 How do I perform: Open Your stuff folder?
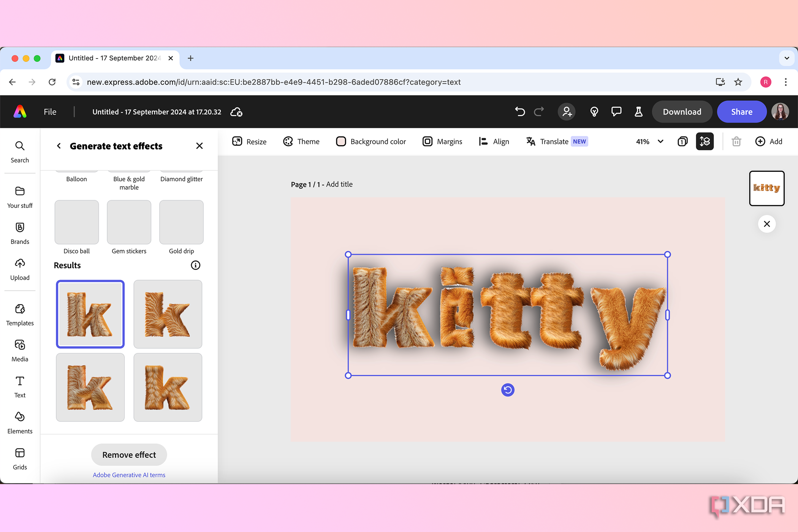point(20,197)
